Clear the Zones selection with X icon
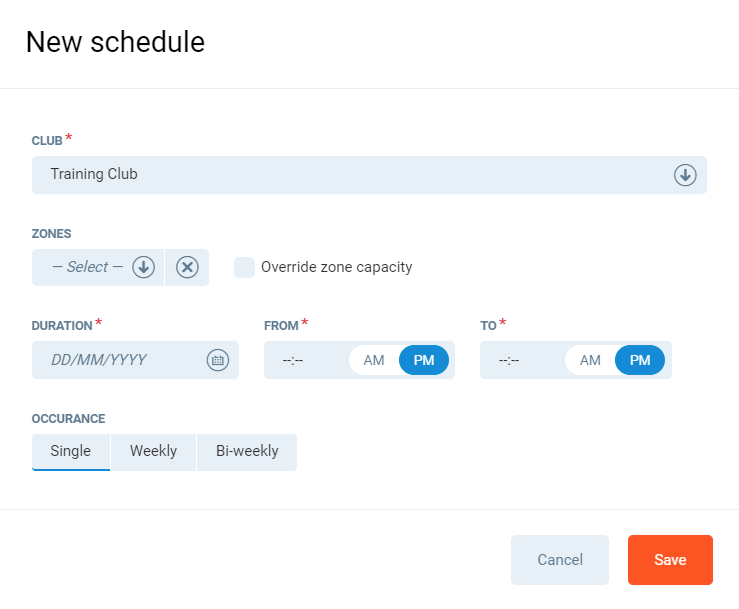The width and height of the screenshot is (739, 609). (x=187, y=267)
